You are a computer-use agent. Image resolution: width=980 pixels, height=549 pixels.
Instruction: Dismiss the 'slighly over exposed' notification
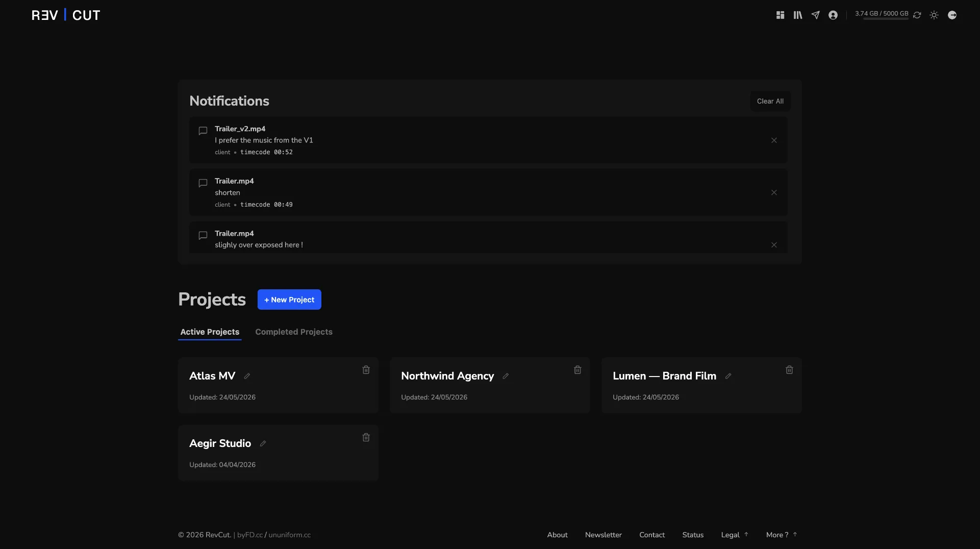774,245
